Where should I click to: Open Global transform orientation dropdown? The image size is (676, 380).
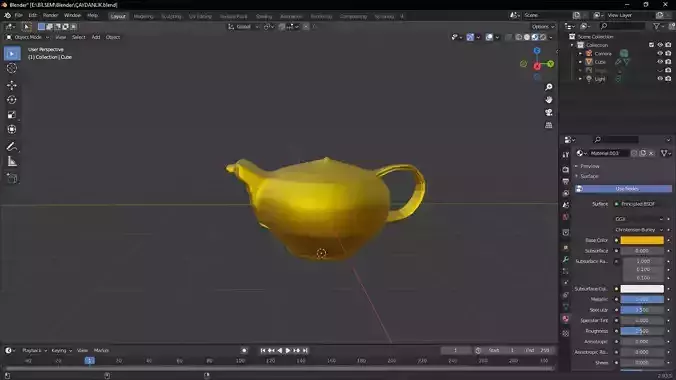click(244, 27)
